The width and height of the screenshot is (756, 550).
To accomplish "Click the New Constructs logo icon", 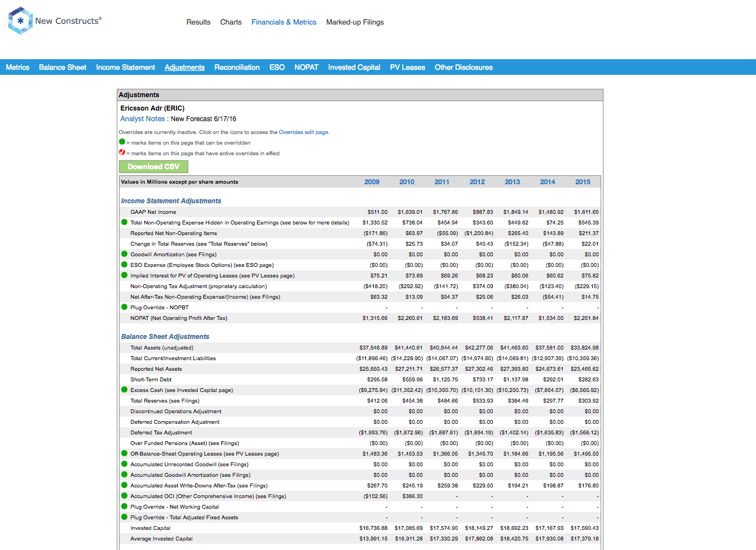I will point(21,21).
